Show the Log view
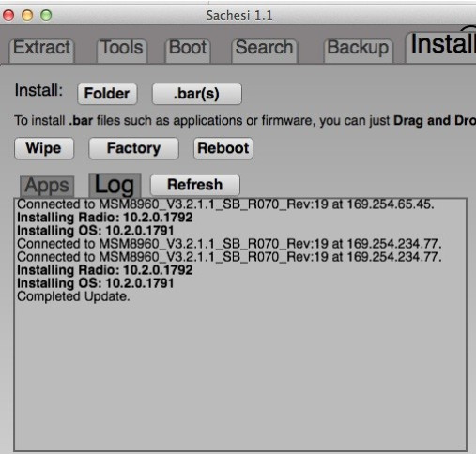The height and width of the screenshot is (454, 476). point(115,185)
